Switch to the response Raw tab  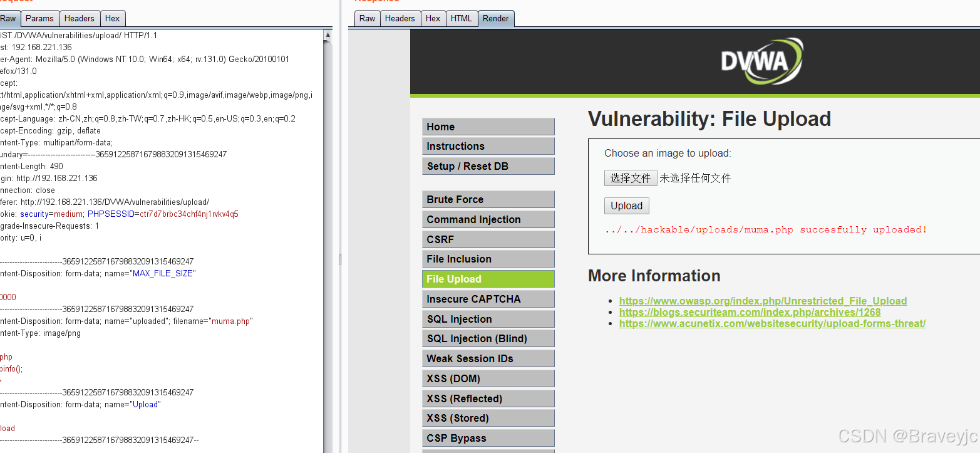(367, 18)
